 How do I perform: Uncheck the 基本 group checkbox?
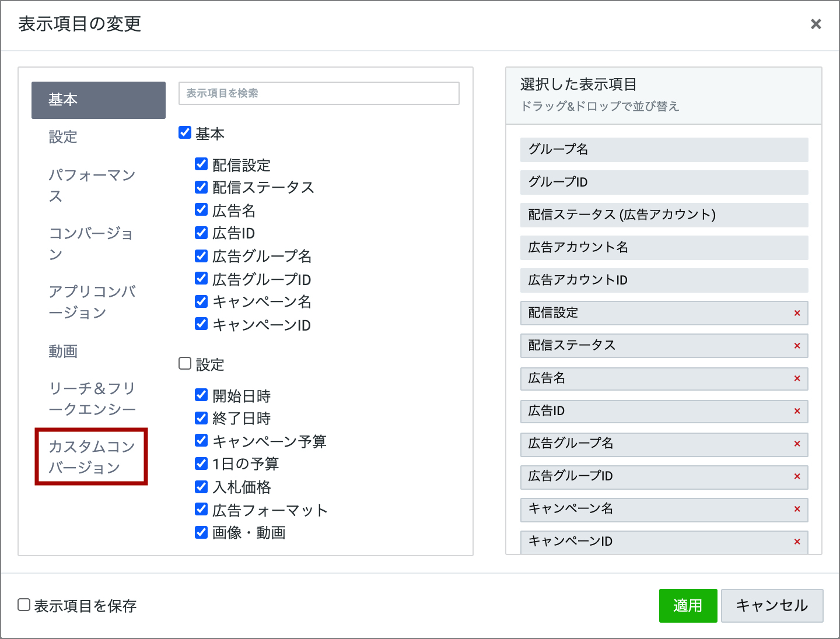(x=185, y=133)
